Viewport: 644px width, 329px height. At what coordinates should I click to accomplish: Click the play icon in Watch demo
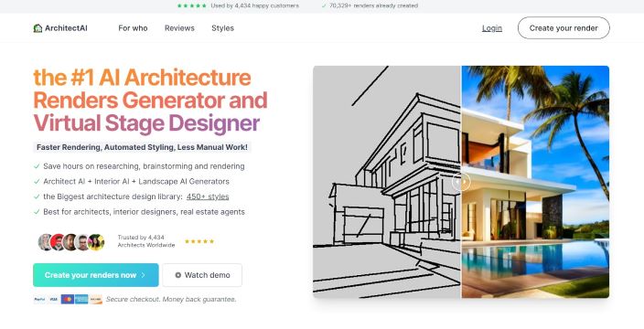[177, 275]
